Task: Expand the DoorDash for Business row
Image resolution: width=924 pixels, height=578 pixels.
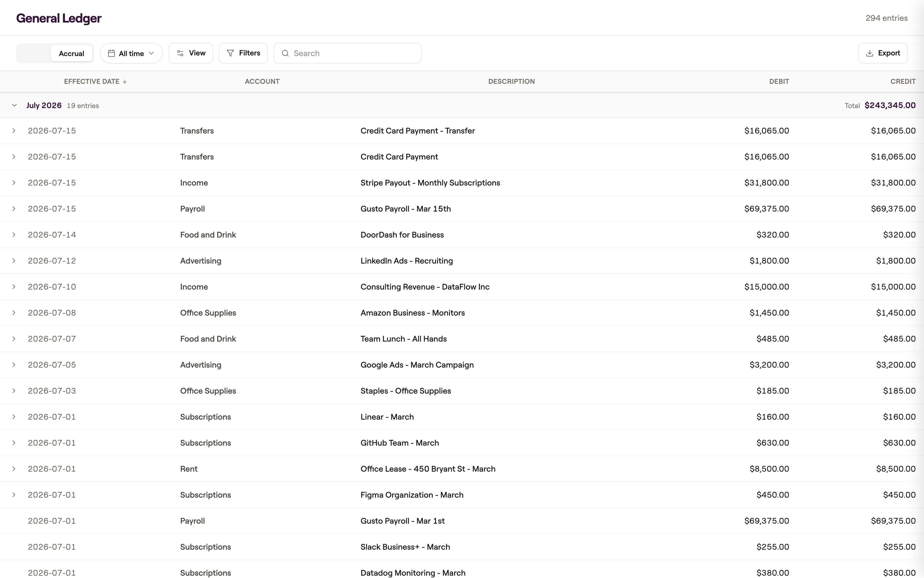Action: point(14,235)
